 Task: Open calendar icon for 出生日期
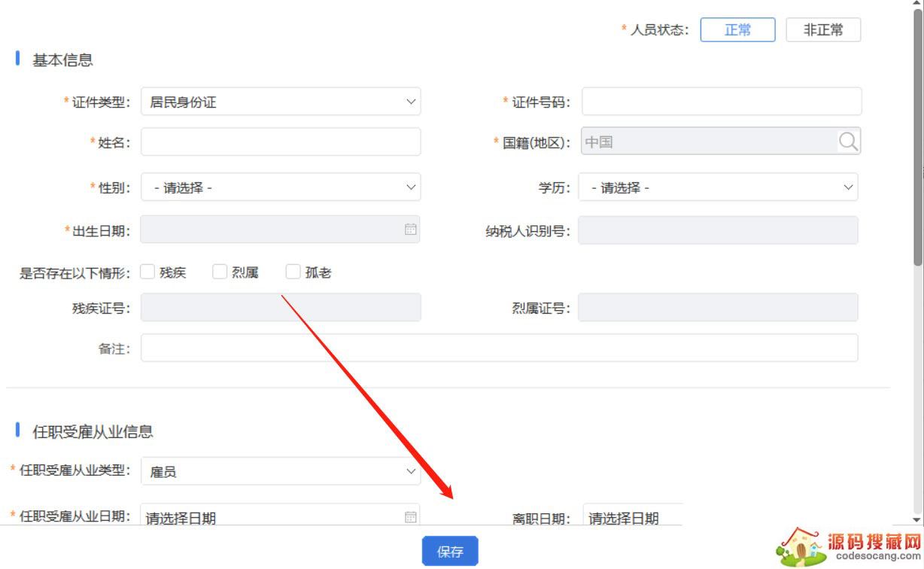pos(410,230)
